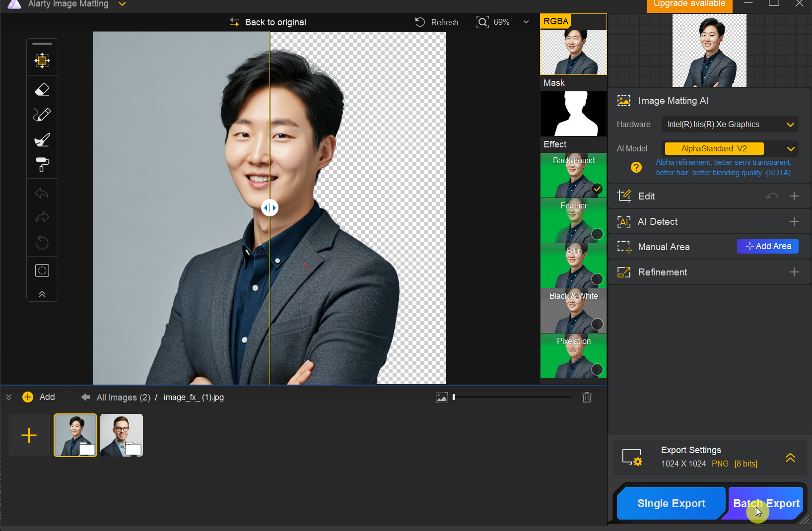
Task: Select the paint brush dodge tool
Action: pyautogui.click(x=42, y=140)
